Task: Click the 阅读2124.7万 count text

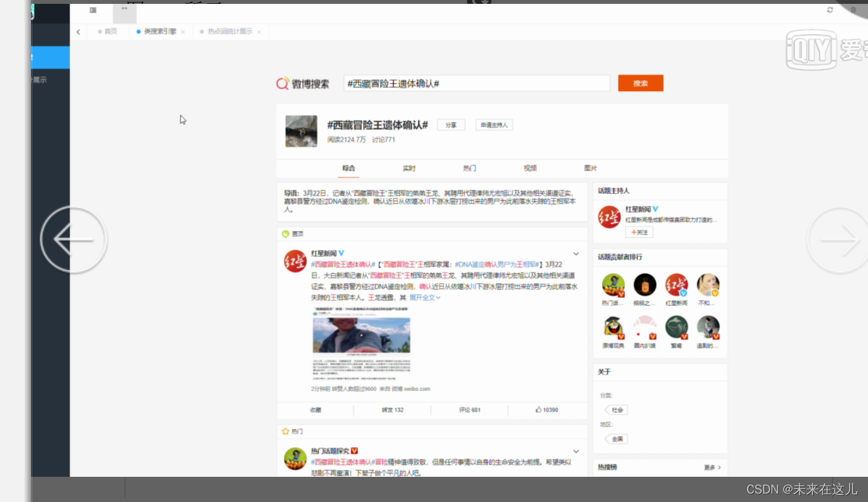Action: click(346, 140)
